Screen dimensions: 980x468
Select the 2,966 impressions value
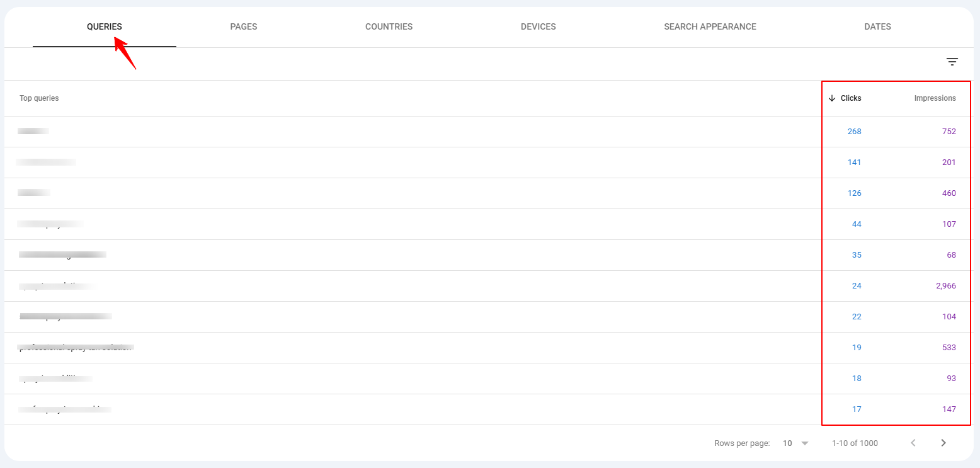click(946, 286)
